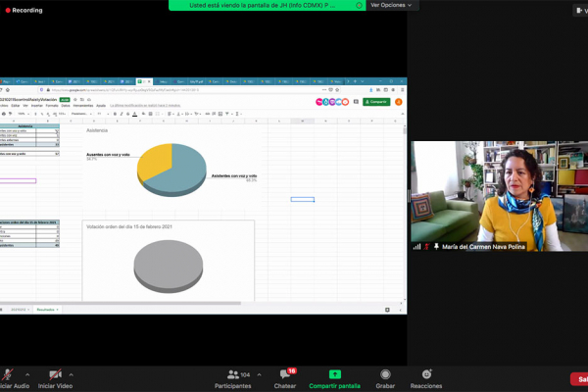
Task: Select the gray Votación orden del día pie chart
Action: pyautogui.click(x=169, y=267)
